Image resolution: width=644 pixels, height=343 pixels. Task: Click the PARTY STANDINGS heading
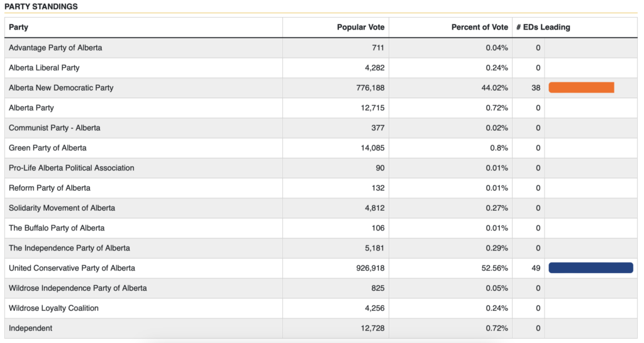(41, 6)
